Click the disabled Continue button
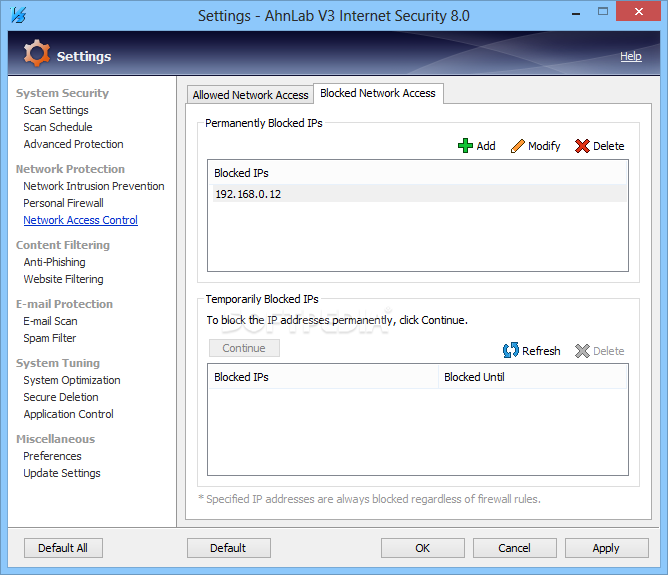This screenshot has width=668, height=575. click(x=244, y=348)
